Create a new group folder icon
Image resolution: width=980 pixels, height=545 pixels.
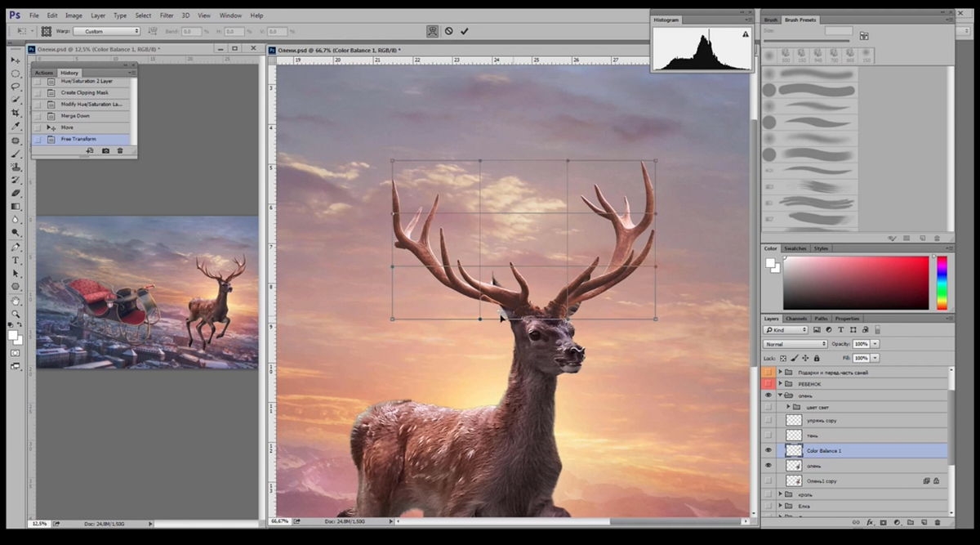click(x=910, y=521)
